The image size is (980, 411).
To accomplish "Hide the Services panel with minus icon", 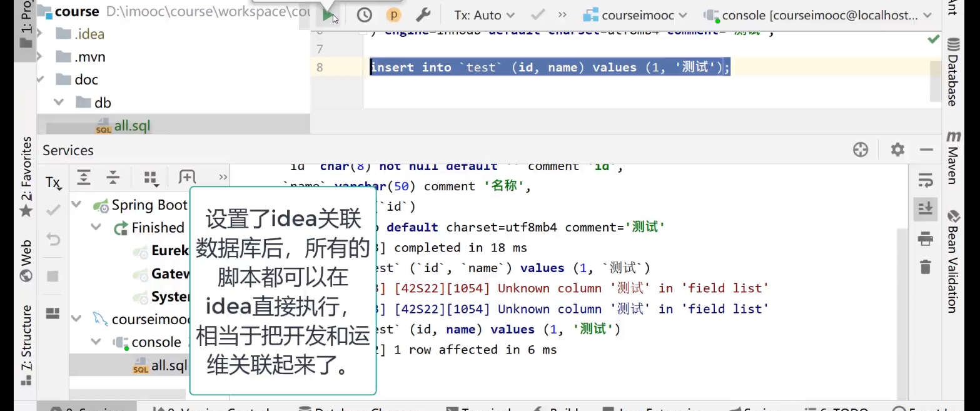I will 927,150.
